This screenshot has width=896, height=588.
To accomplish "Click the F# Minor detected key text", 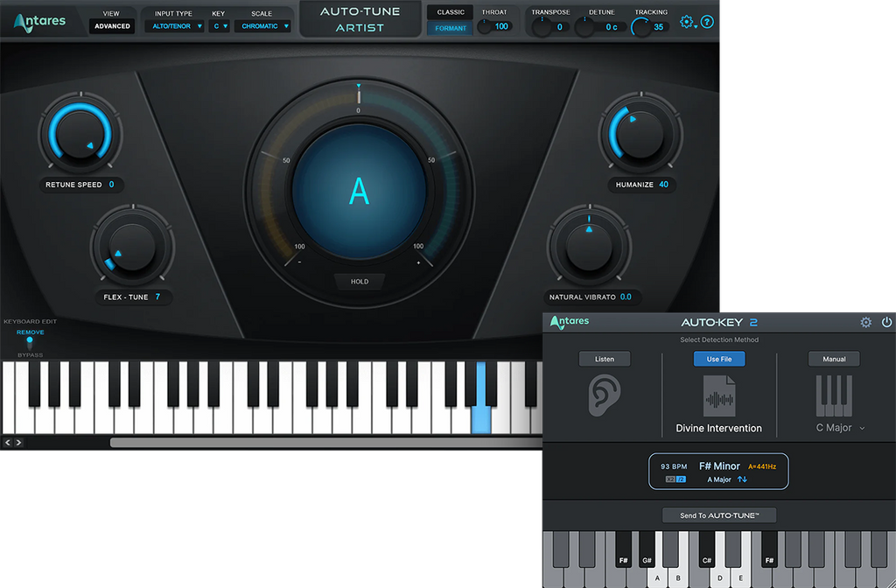I will tap(719, 466).
